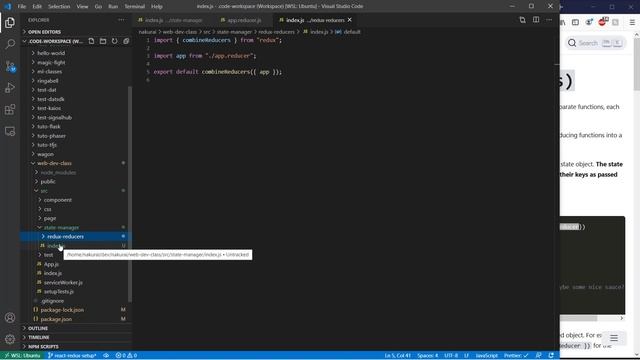Viewport: 640px width, 360px height.
Task: Open the editor More Actions ellipsis
Action: tap(549, 20)
